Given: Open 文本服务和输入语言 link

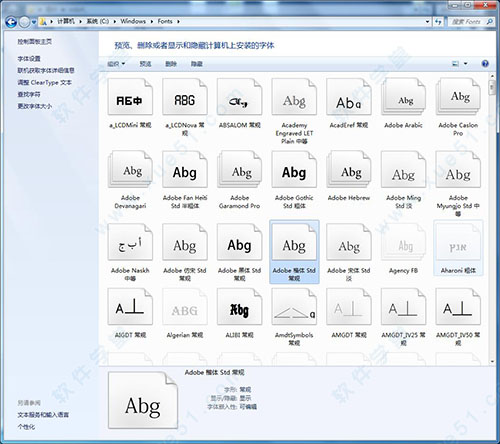Looking at the screenshot, I should pyautogui.click(x=43, y=415).
